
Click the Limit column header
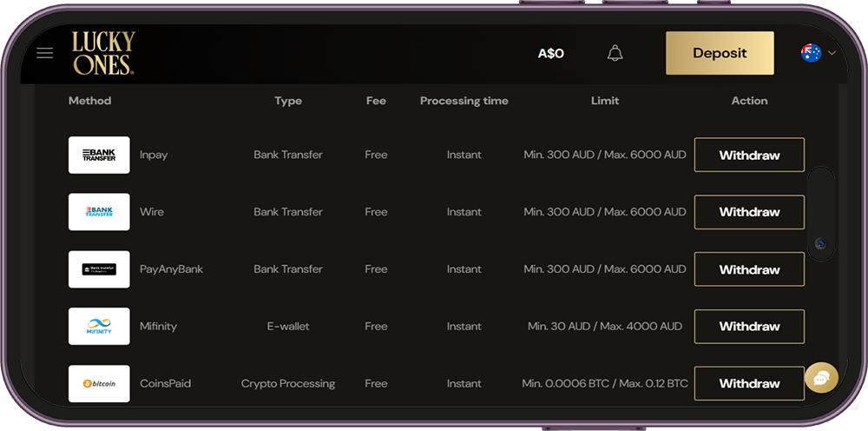click(605, 101)
